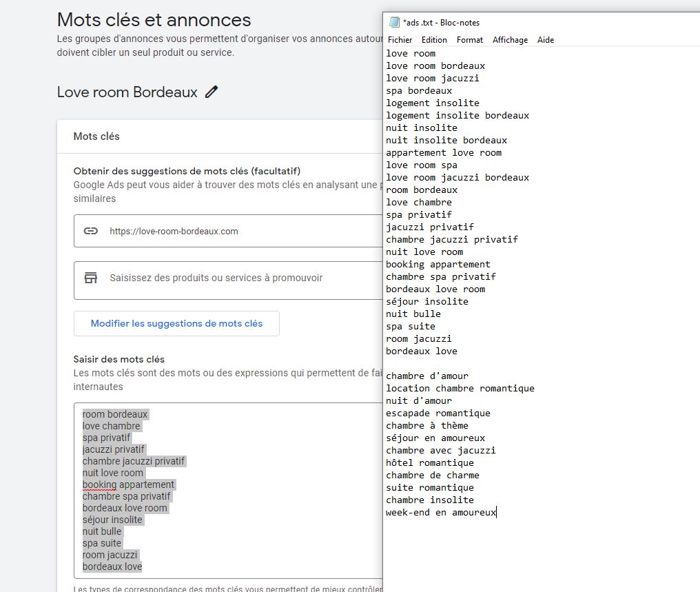This screenshot has width=700, height=592.
Task: Place cursor on week-end en amoureux line
Action: (441, 512)
